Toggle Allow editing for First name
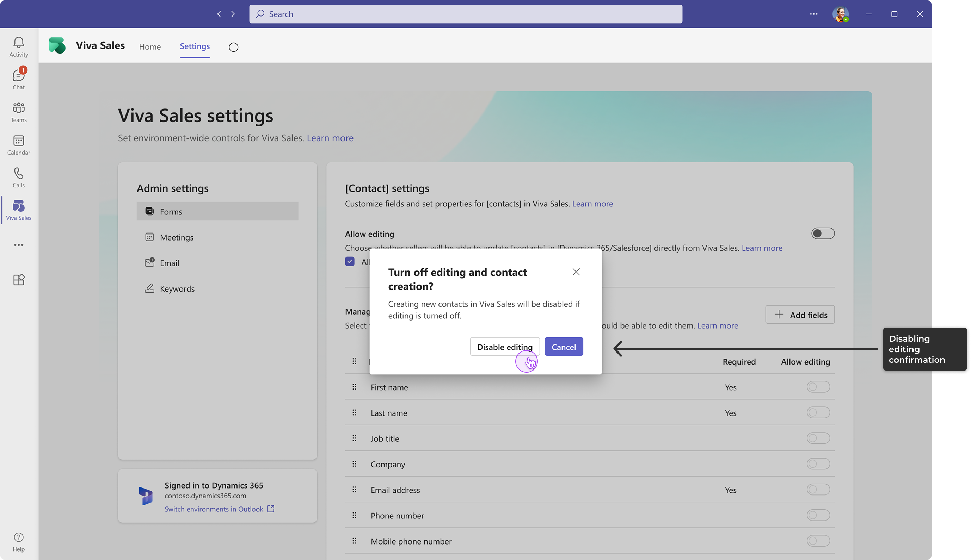971x560 pixels. pos(818,387)
